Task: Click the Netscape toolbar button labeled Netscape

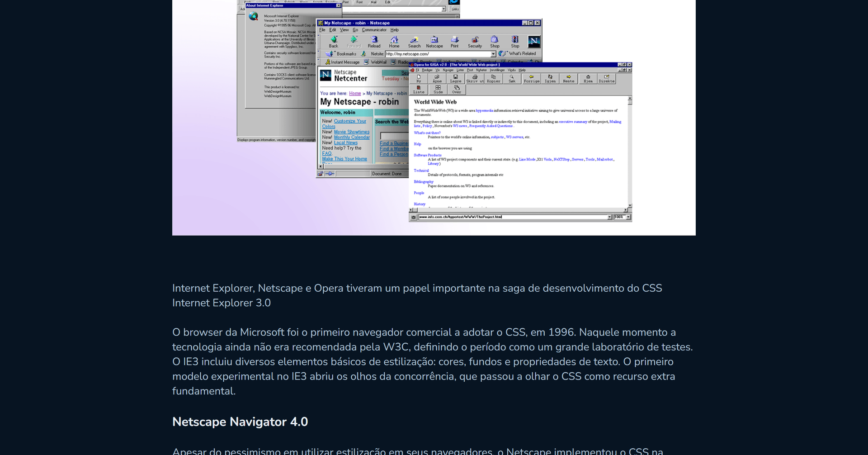Action: click(434, 42)
